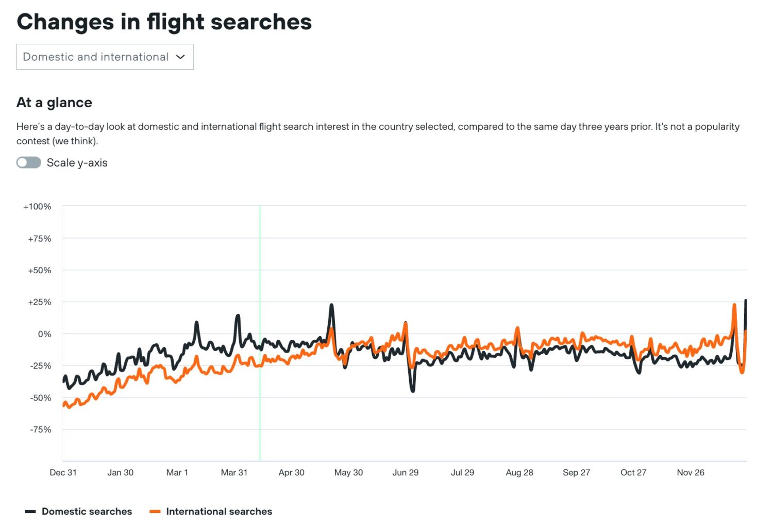Open the Domestic and international dropdown
The image size is (773, 532).
pyautogui.click(x=105, y=57)
